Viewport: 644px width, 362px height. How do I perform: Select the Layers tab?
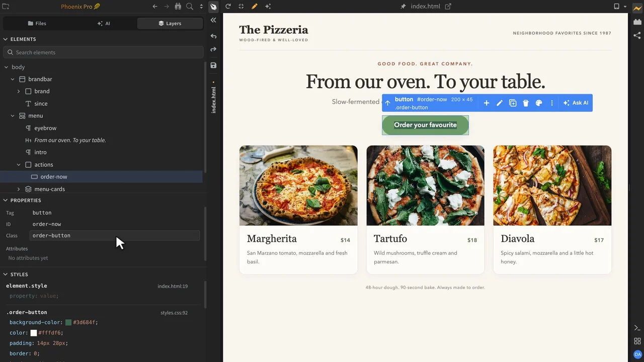click(x=170, y=23)
